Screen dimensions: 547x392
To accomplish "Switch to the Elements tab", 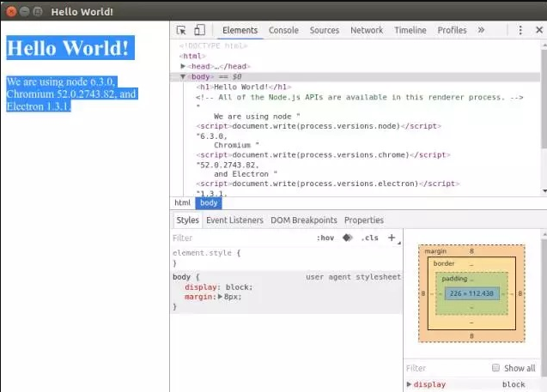I will pyautogui.click(x=240, y=30).
